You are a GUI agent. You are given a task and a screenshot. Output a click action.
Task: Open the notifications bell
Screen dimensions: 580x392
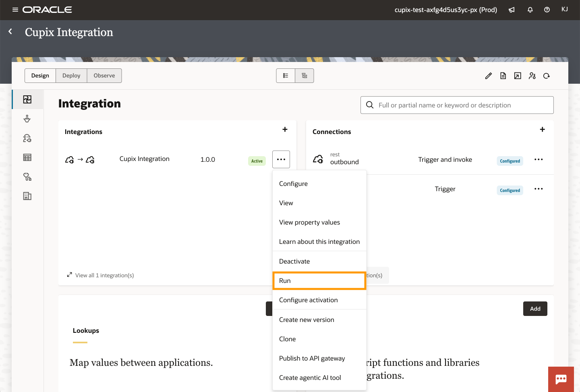coord(530,10)
